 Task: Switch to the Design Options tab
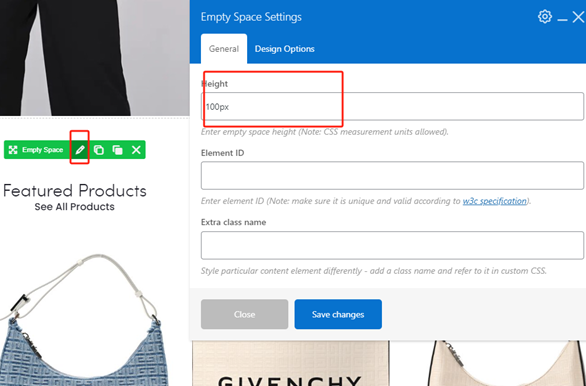pyautogui.click(x=284, y=49)
